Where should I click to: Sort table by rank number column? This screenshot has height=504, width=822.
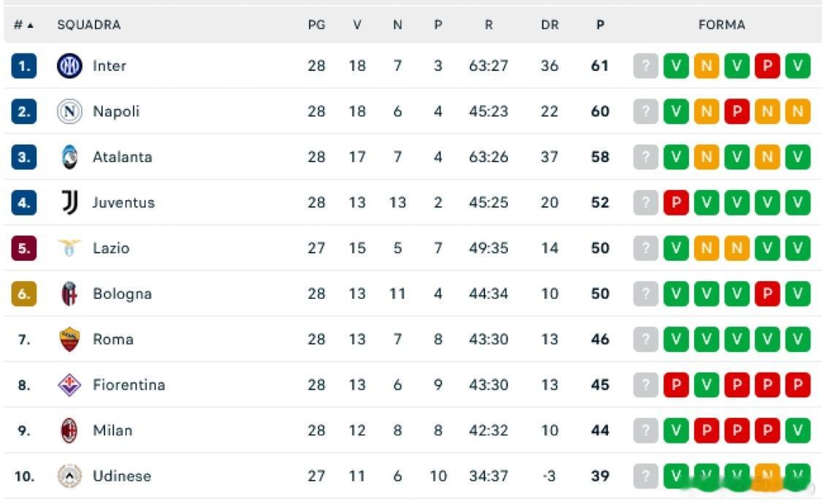[x=23, y=25]
